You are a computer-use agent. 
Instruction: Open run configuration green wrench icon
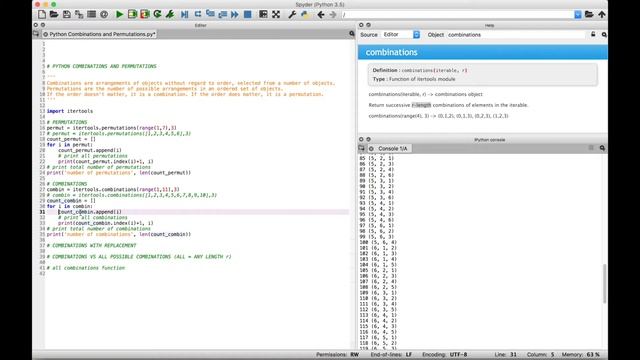[170, 14]
